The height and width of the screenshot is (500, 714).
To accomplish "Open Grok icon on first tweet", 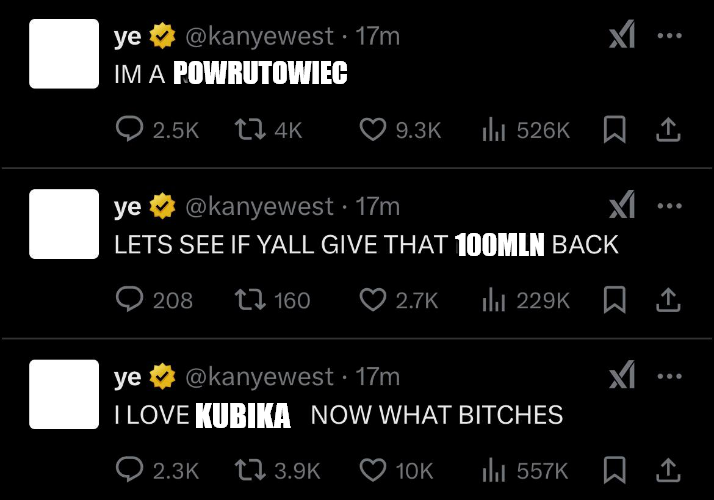I will pyautogui.click(x=622, y=36).
